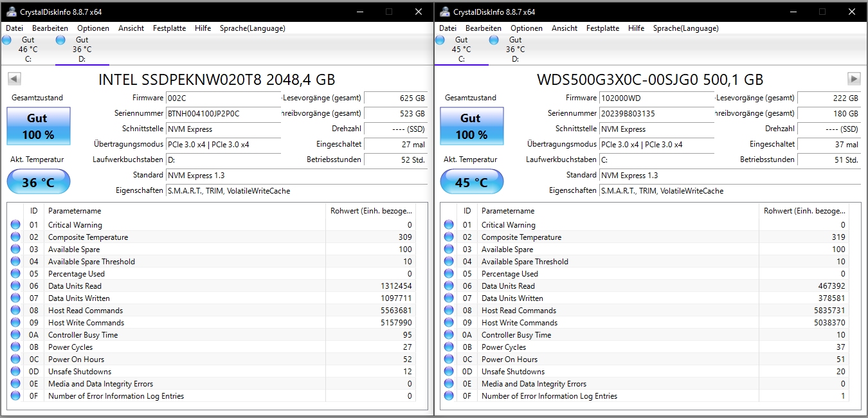This screenshot has height=418, width=868.
Task: Click the 180 GB total writes value
Action: (x=829, y=114)
